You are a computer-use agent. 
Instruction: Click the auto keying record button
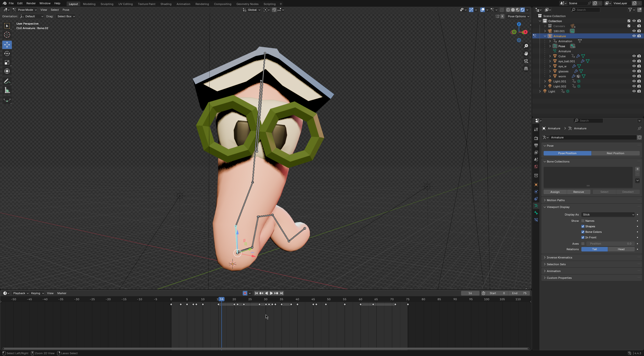tap(245, 293)
